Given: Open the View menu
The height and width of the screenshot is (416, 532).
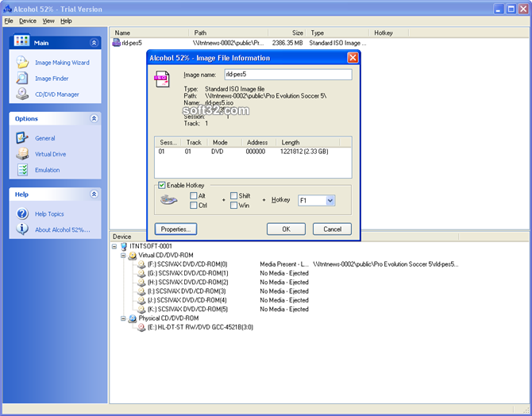Looking at the screenshot, I should pyautogui.click(x=48, y=21).
